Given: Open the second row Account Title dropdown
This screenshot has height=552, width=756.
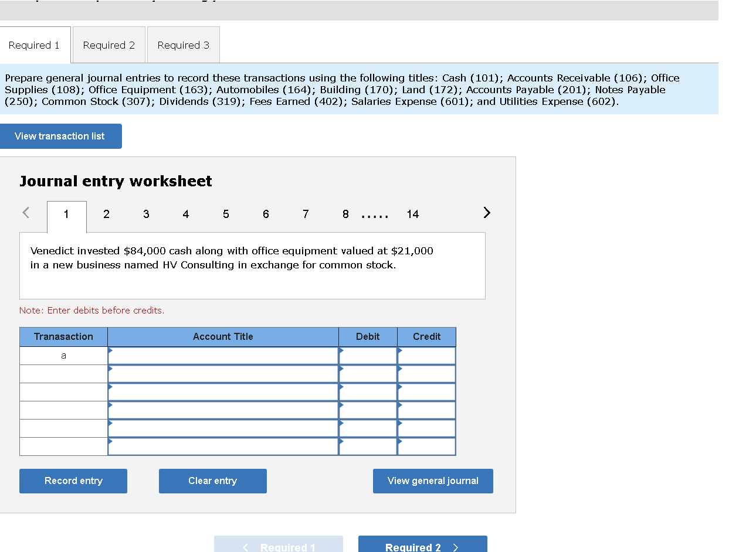Looking at the screenshot, I should [223, 373].
